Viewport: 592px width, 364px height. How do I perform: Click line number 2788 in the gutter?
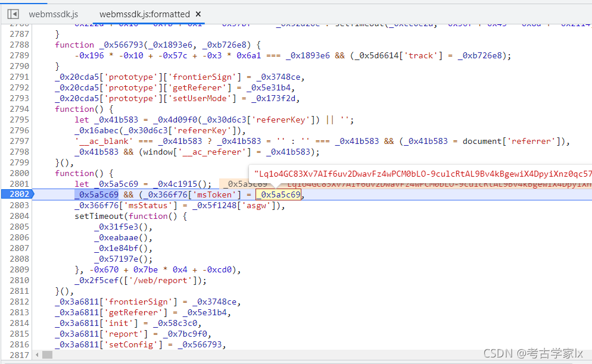click(x=19, y=45)
